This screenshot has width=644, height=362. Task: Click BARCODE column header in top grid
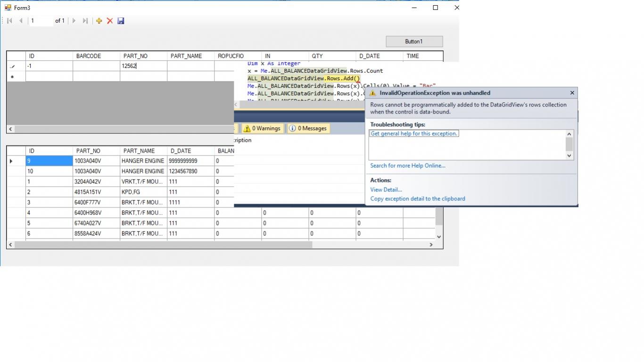pyautogui.click(x=96, y=56)
